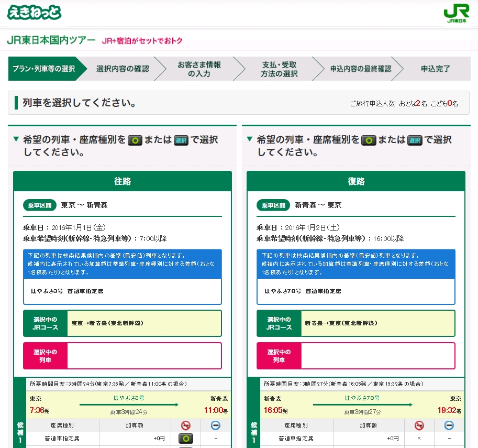Click the 19:32着 arrival time

click(x=449, y=410)
